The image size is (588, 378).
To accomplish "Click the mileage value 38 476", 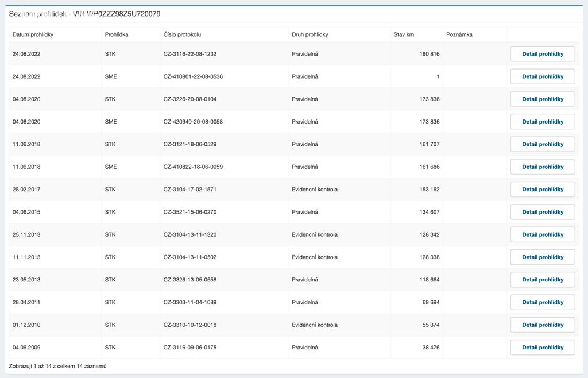I will coord(431,347).
